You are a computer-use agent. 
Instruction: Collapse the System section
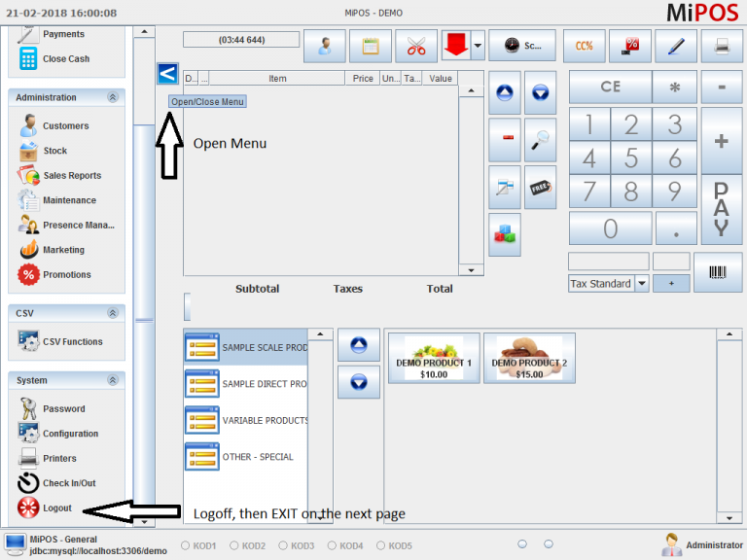(x=113, y=380)
